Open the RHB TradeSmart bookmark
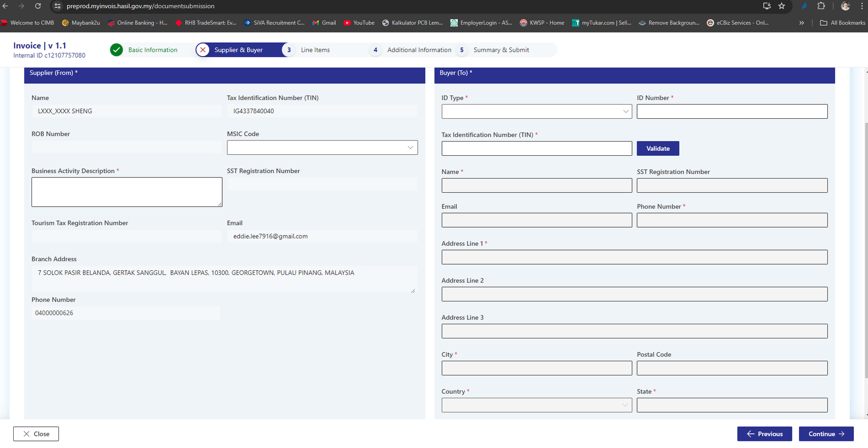 206,23
